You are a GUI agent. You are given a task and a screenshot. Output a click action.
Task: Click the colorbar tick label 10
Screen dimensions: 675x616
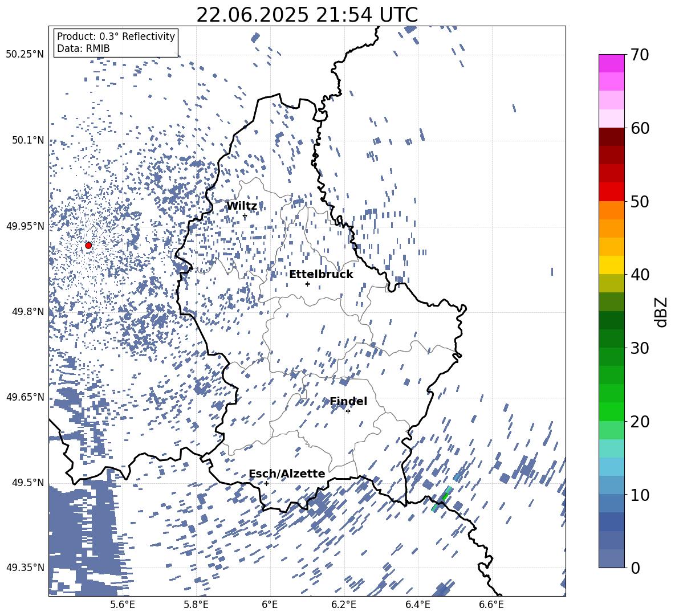point(640,495)
